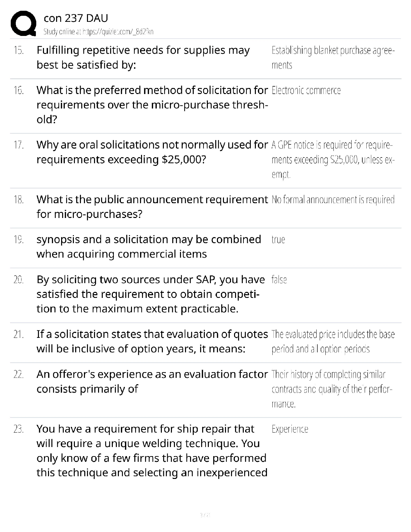Select question 21 about option years evaluation
Viewport: 411px width, 532px height.
[x=152, y=341]
